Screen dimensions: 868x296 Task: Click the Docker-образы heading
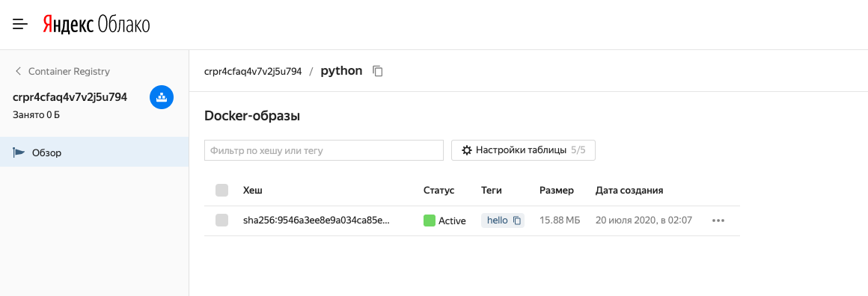[x=252, y=116]
